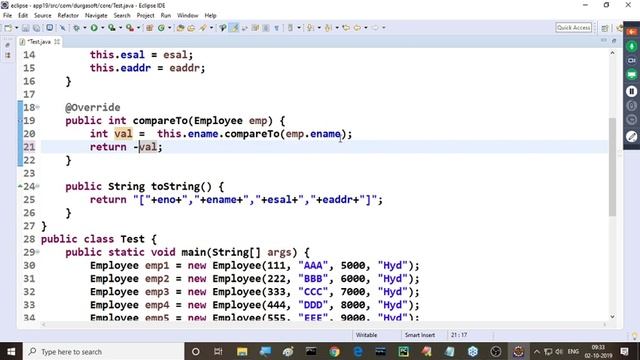
Task: Click the Coverage launch icon
Action: coord(111,28)
